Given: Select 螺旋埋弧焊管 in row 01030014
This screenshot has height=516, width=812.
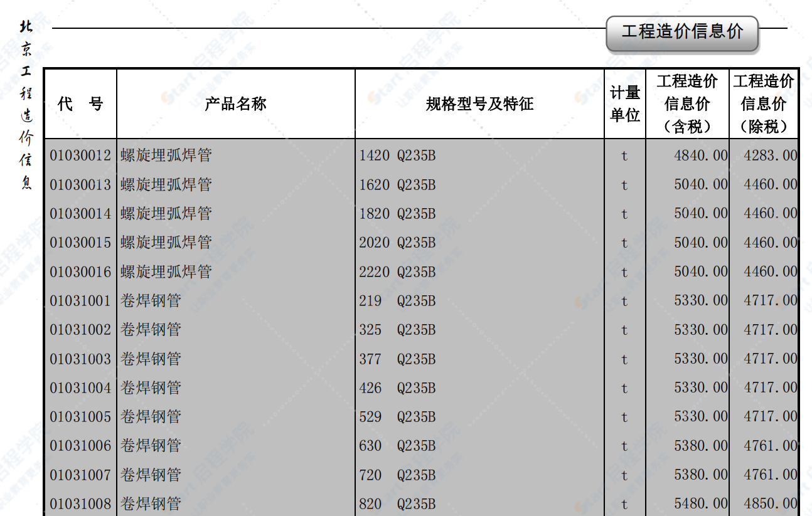Looking at the screenshot, I should coord(166,214).
